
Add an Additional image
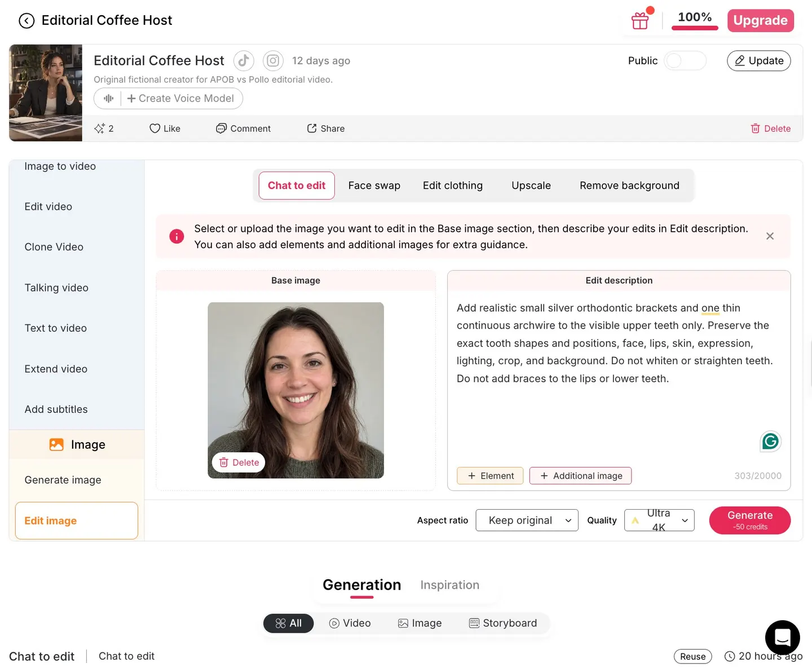click(580, 476)
